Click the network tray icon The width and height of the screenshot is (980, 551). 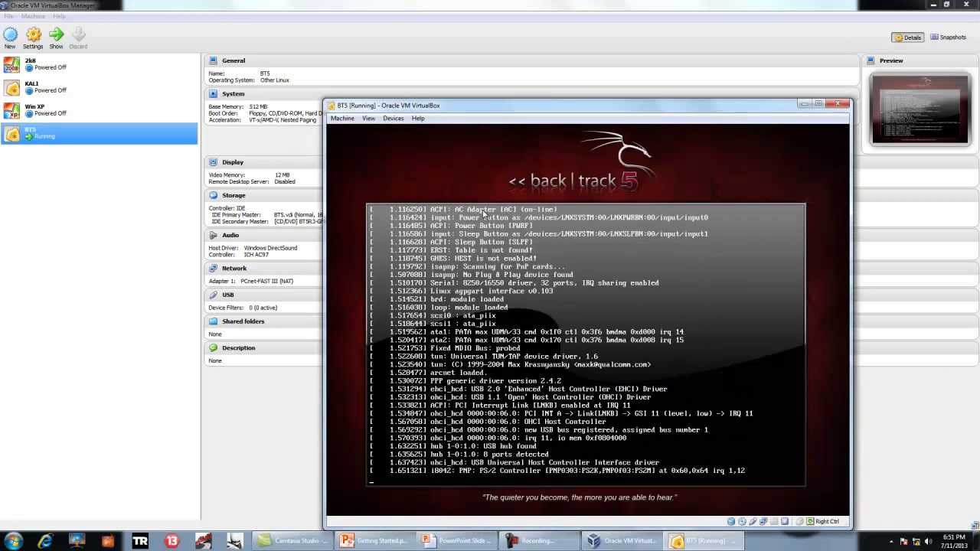pyautogui.click(x=916, y=541)
